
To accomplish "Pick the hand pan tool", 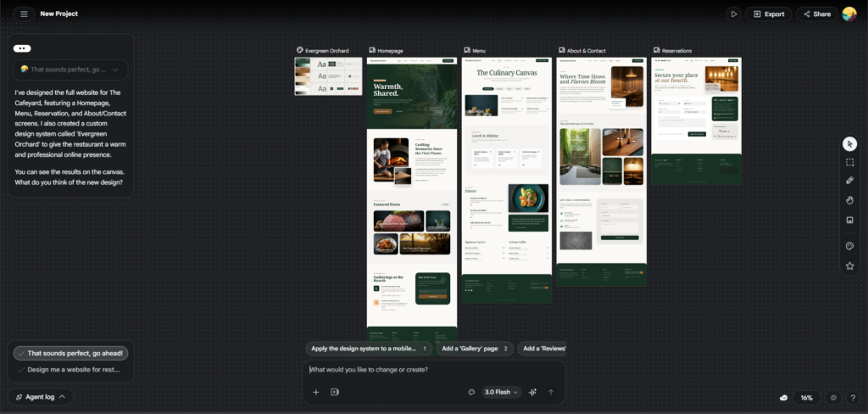I will tap(850, 200).
